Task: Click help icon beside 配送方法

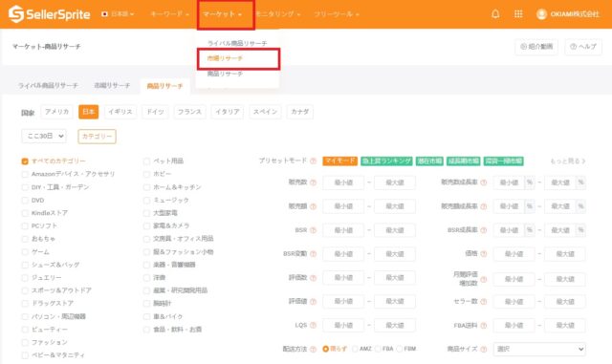Action: (313, 349)
